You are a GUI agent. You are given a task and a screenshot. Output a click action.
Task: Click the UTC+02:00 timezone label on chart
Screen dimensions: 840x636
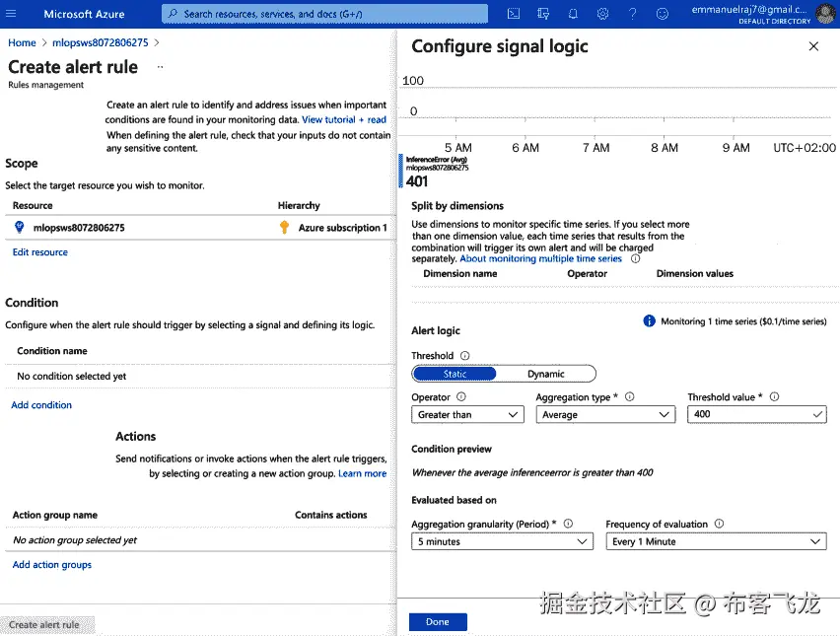point(805,148)
